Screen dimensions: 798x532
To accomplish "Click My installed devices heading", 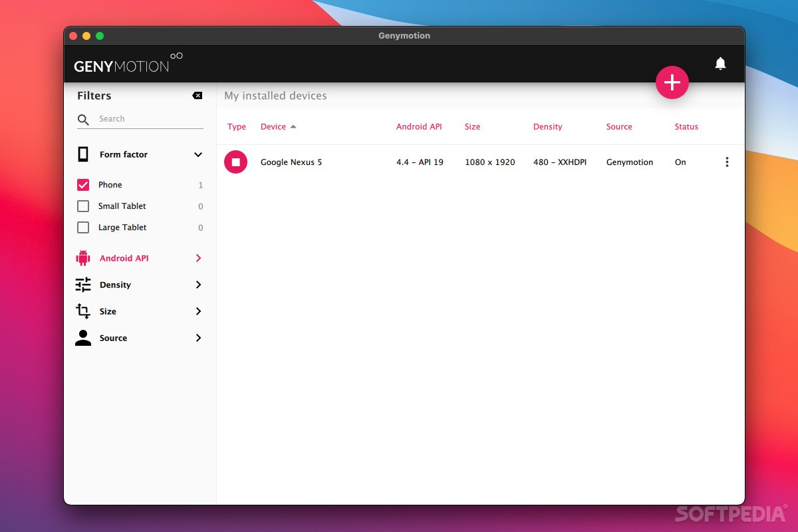I will (275, 96).
